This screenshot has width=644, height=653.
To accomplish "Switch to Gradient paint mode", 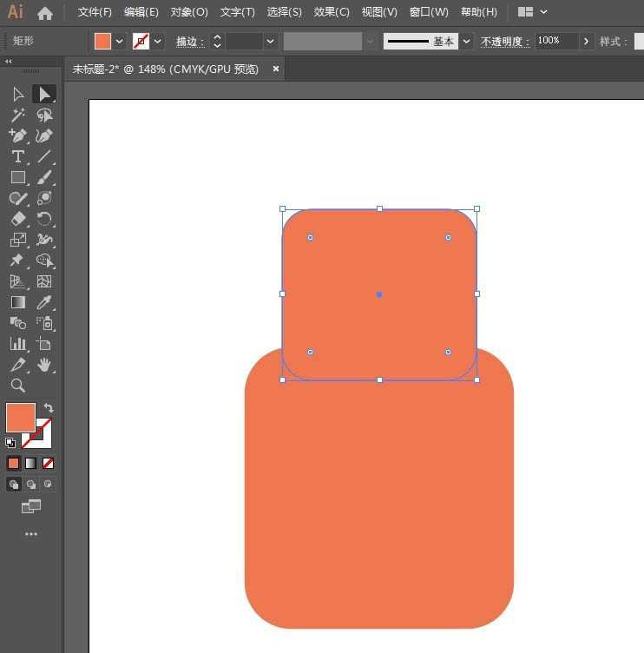I will pos(30,464).
